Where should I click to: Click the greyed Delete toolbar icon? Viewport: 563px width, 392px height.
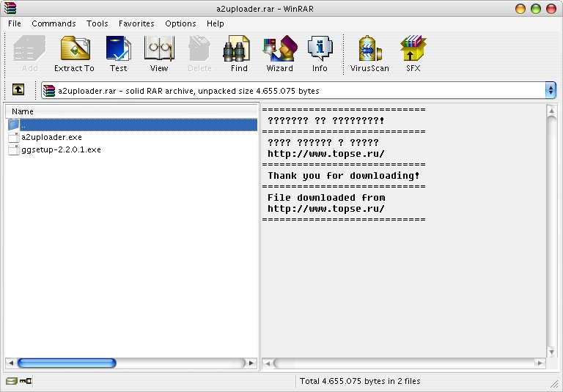point(199,53)
